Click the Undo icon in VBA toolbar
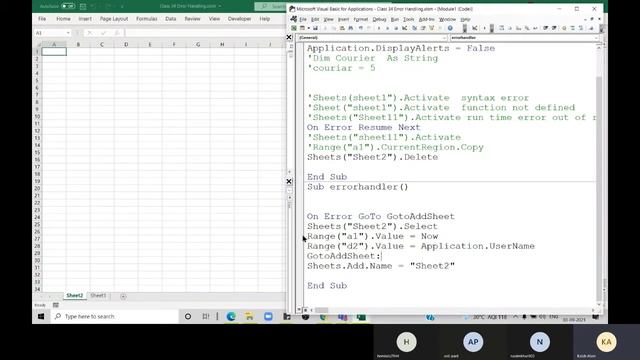Screen dimensions: 640x360 tap(360, 28)
